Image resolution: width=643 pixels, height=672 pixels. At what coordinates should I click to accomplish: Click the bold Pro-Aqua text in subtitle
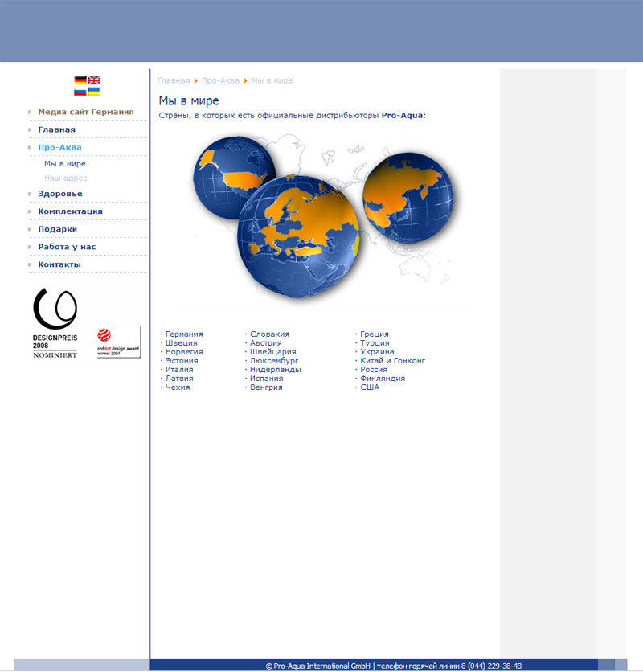point(402,115)
